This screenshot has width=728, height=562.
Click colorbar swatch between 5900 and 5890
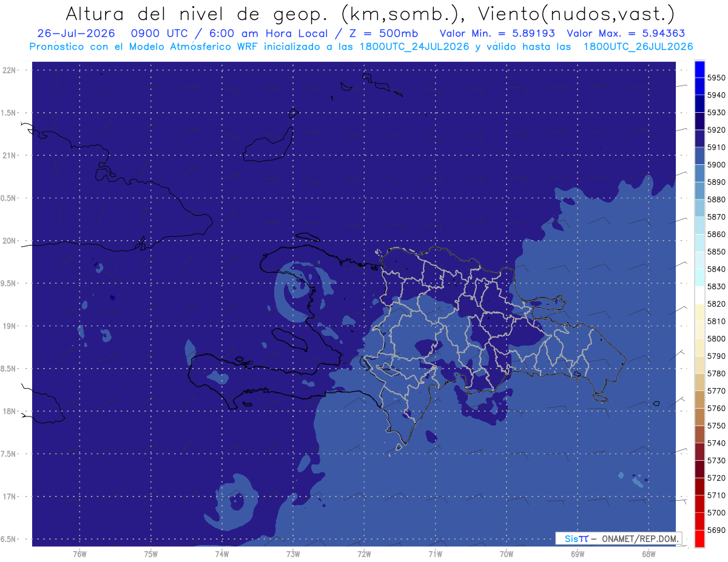pos(699,173)
